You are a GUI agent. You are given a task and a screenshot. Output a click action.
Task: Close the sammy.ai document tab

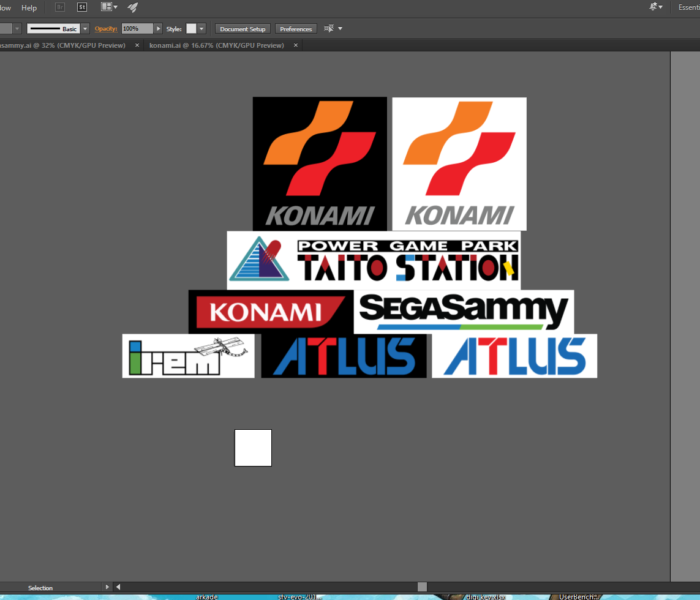(137, 45)
